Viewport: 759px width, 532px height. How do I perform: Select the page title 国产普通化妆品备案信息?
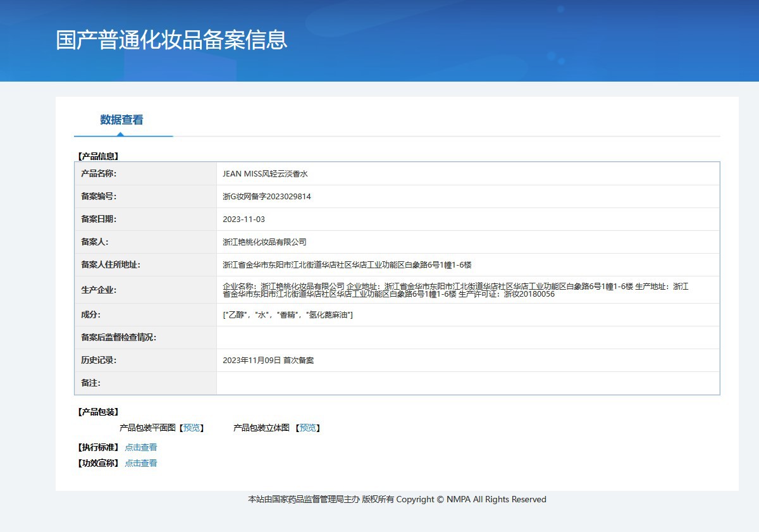172,39
